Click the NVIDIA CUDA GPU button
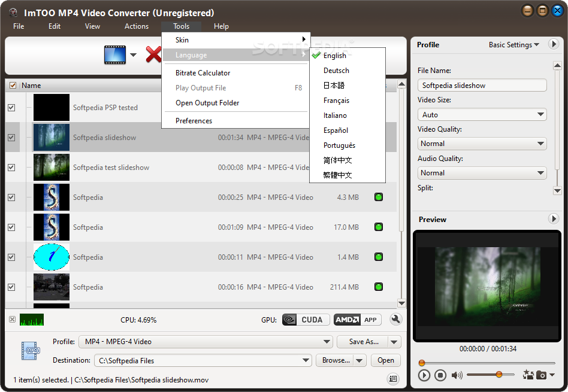This screenshot has height=392, width=568. point(306,320)
